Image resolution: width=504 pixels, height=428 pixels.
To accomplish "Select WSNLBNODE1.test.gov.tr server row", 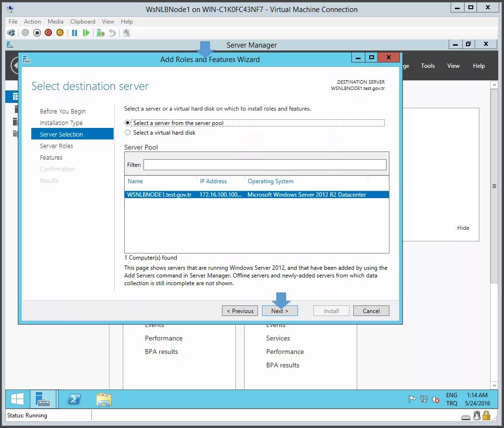I will (257, 195).
